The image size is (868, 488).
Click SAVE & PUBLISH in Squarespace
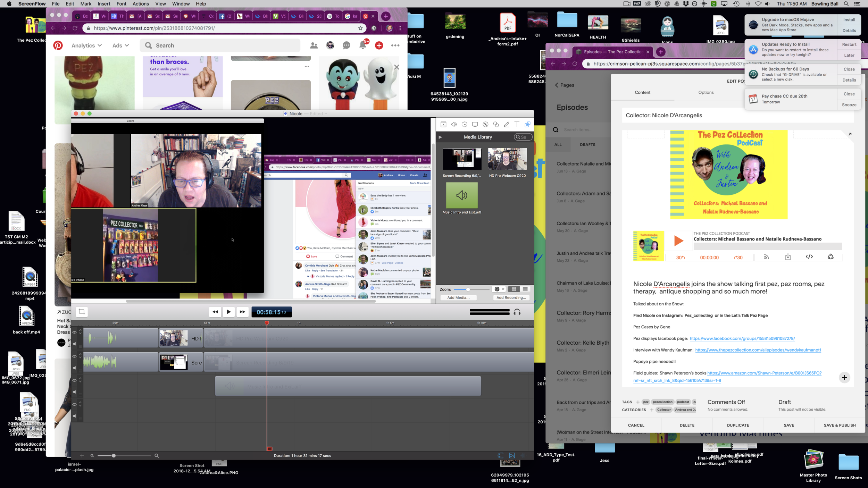tap(840, 425)
